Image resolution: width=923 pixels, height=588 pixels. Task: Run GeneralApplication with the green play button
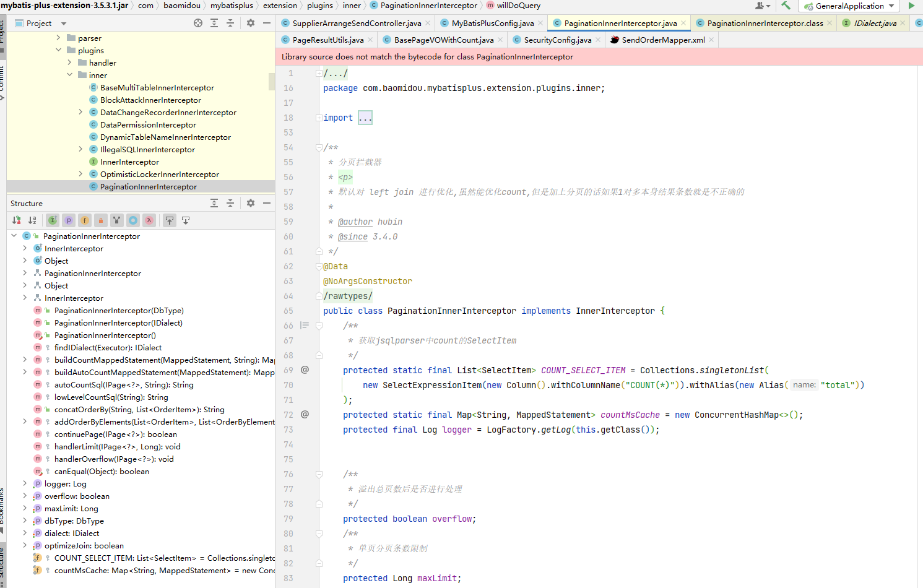click(911, 6)
